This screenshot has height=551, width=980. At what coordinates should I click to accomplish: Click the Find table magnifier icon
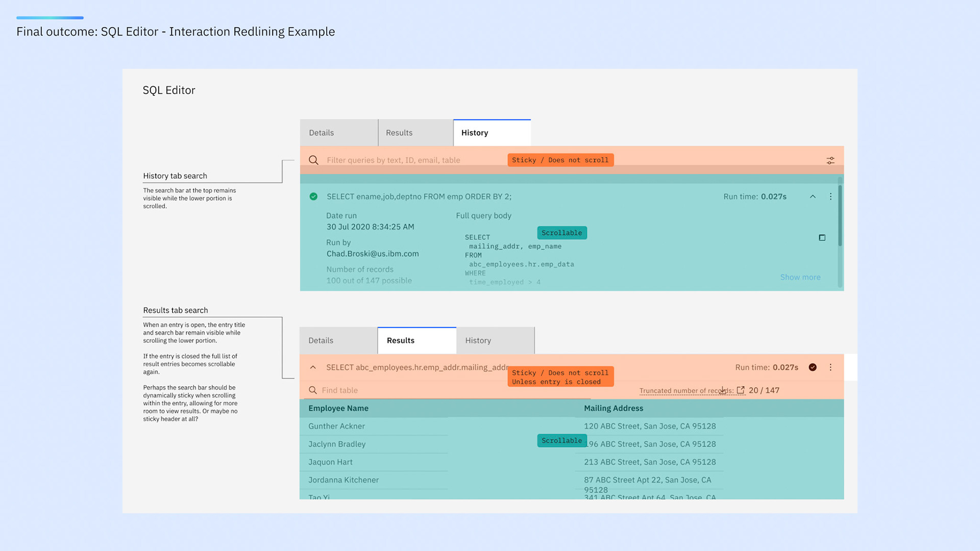pyautogui.click(x=313, y=390)
